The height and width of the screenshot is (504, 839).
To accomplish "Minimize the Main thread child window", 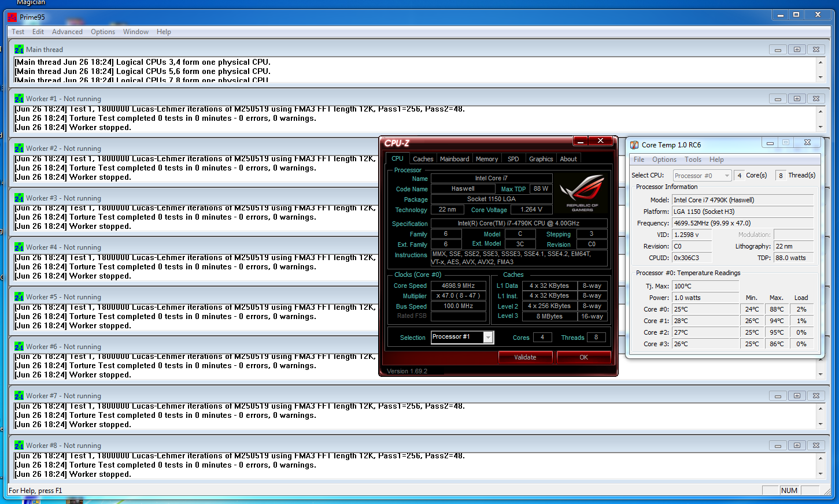I will coord(778,50).
